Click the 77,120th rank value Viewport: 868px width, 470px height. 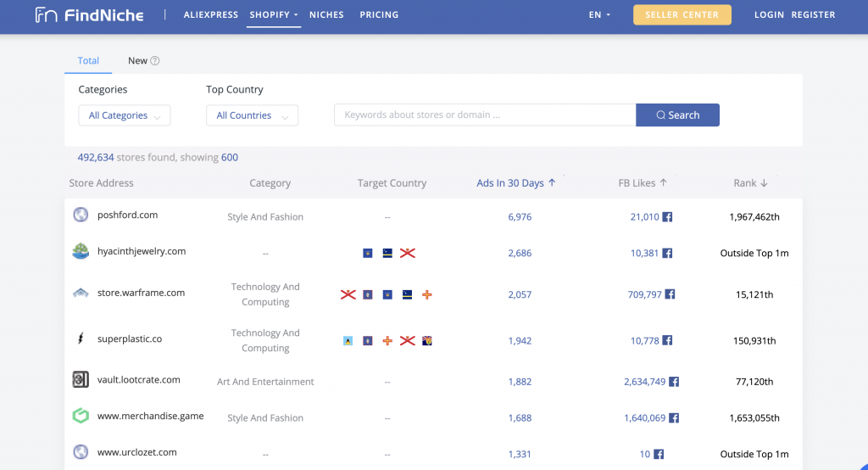click(x=754, y=381)
